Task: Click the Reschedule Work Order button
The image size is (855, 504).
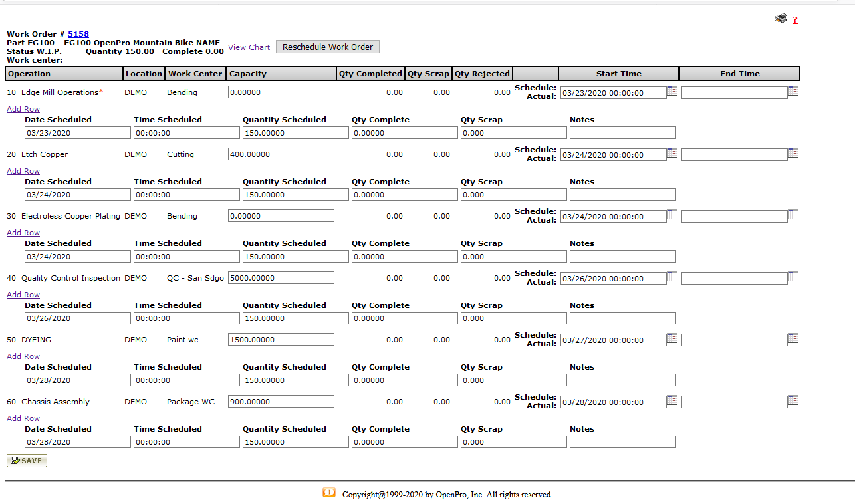Action: pyautogui.click(x=328, y=47)
